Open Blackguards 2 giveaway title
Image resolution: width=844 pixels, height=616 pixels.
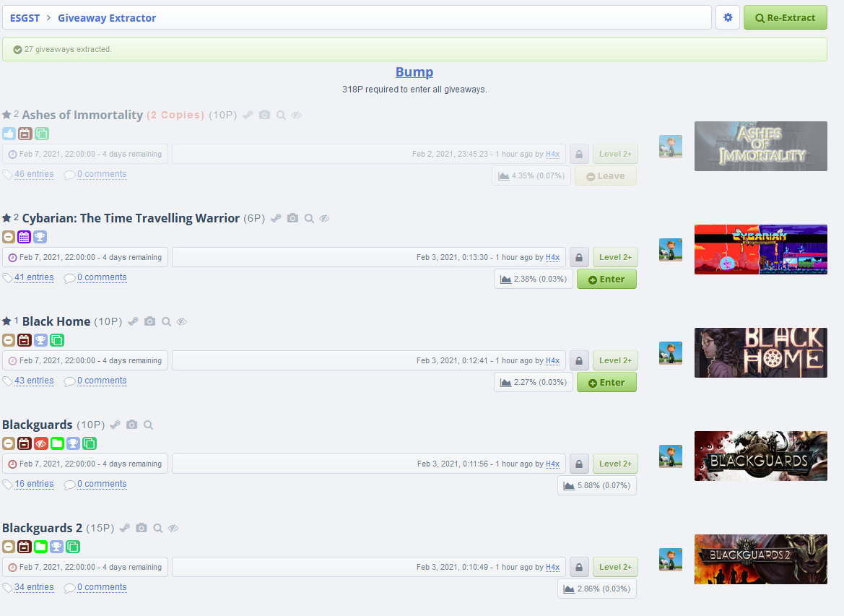click(x=42, y=528)
